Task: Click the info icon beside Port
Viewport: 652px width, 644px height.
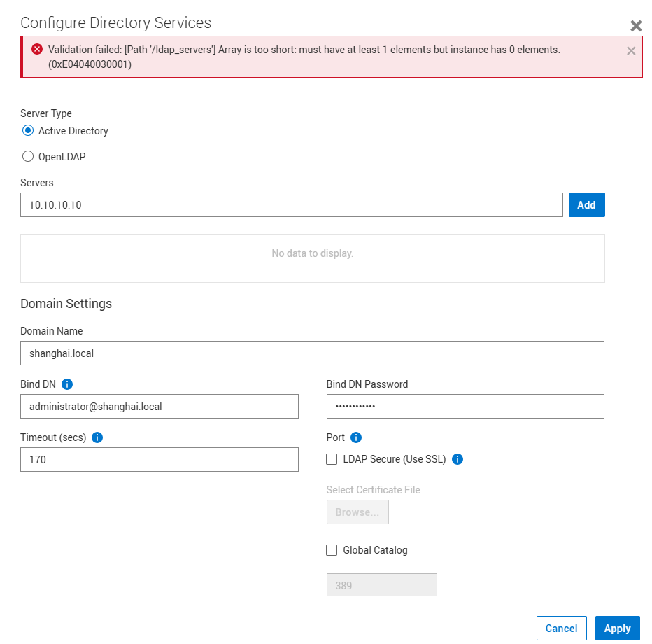Action: coord(355,437)
